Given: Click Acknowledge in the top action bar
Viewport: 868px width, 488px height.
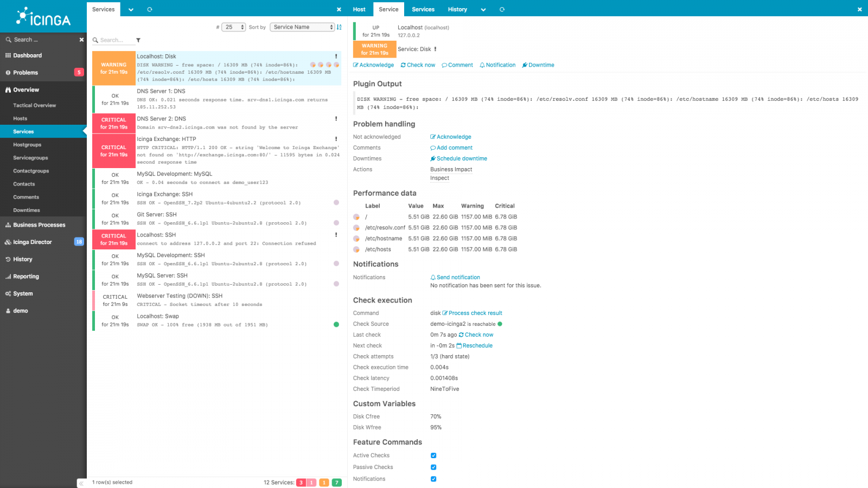Looking at the screenshot, I should click(374, 65).
